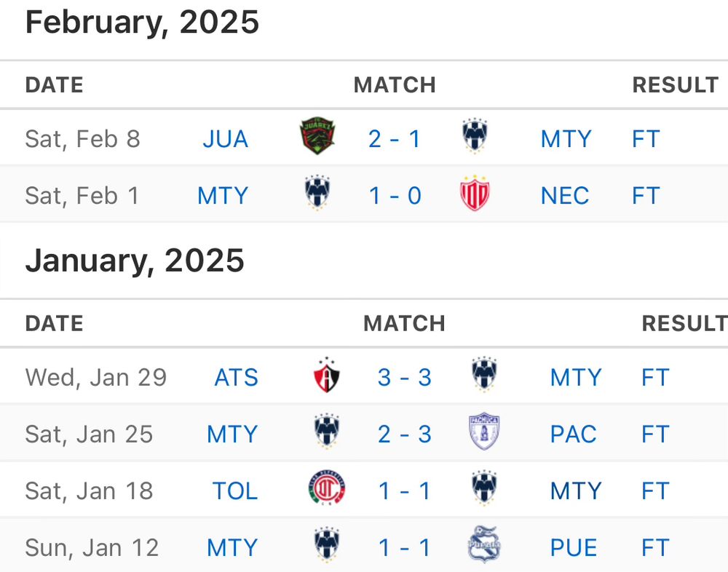Open the ATS team link
Viewport: 728px width, 572px height.
(236, 377)
